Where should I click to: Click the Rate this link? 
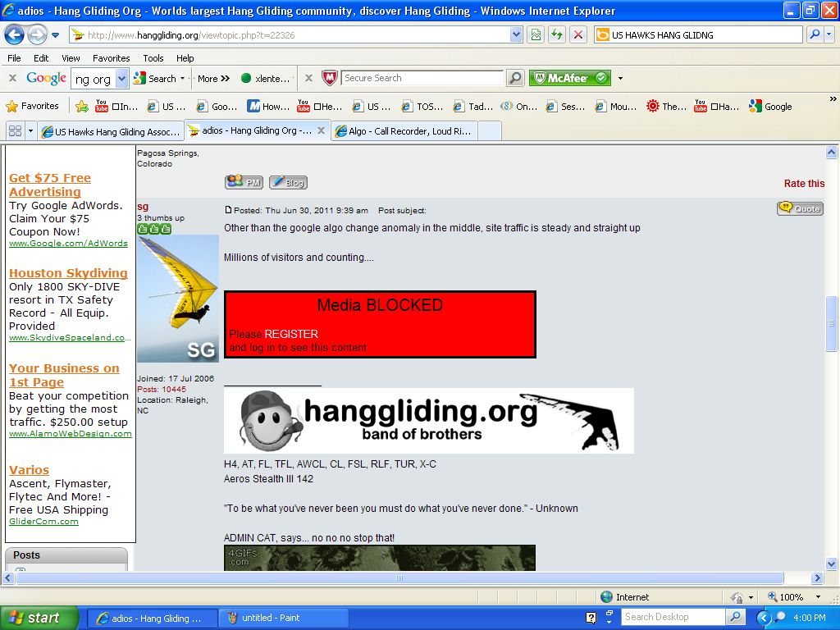[804, 183]
